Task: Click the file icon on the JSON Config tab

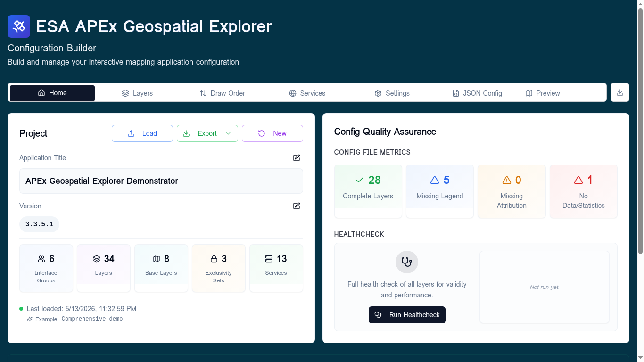Action: (455, 93)
